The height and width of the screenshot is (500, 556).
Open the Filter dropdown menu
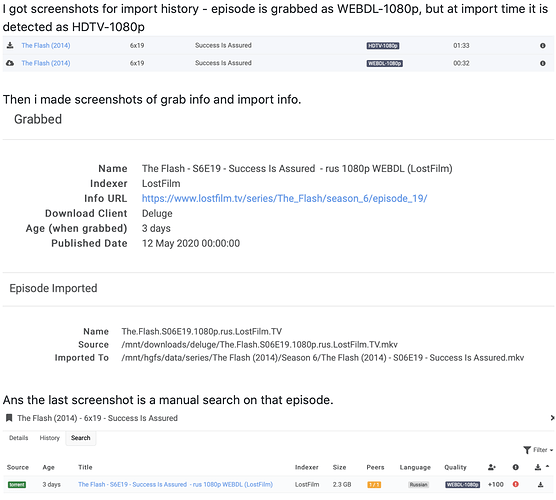tap(538, 450)
